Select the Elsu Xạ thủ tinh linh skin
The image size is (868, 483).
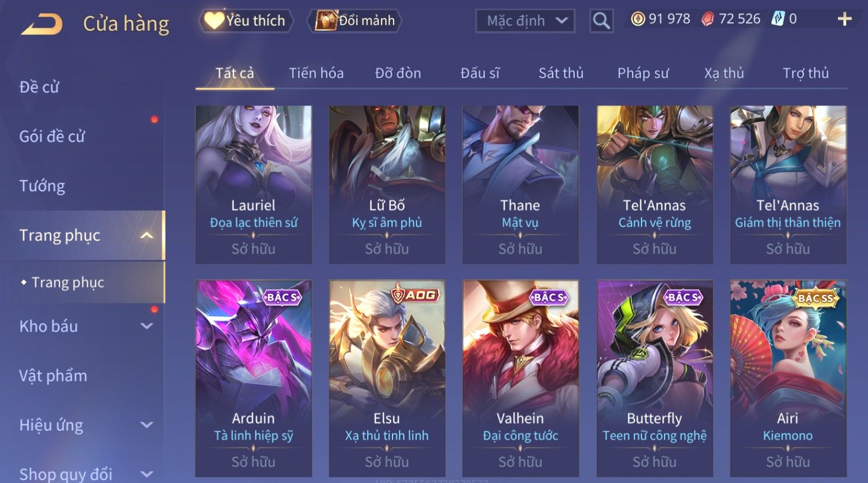point(387,378)
